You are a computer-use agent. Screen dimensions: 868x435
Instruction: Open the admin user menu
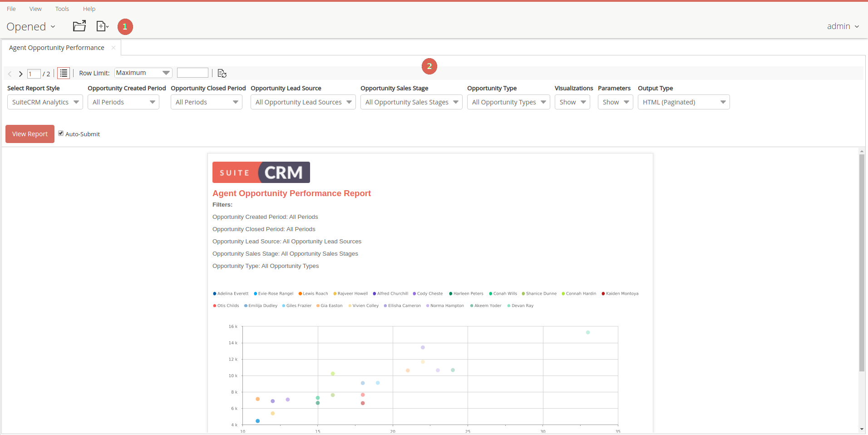coord(843,26)
